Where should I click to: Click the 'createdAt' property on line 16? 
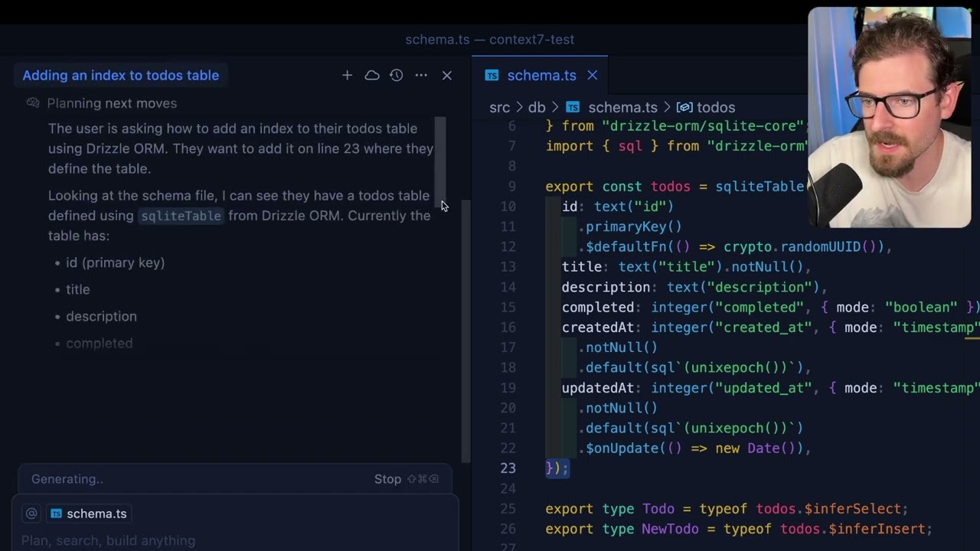(x=598, y=328)
